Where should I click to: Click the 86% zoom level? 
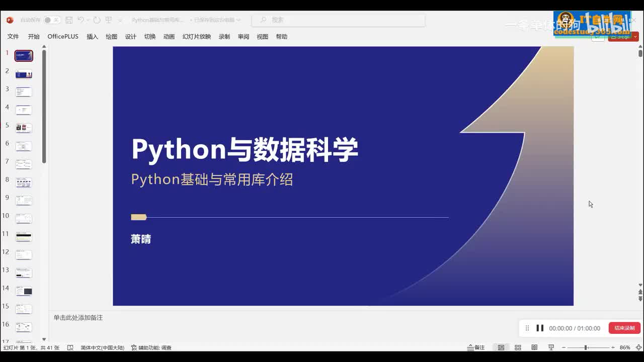[625, 347]
